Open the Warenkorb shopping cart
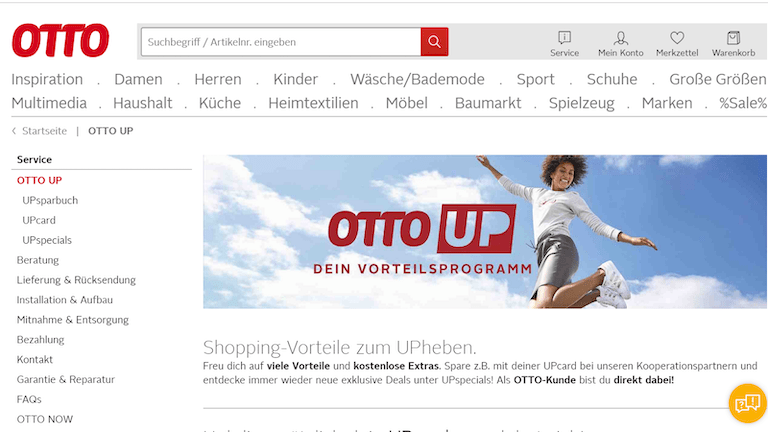The width and height of the screenshot is (768, 432). (x=733, y=38)
